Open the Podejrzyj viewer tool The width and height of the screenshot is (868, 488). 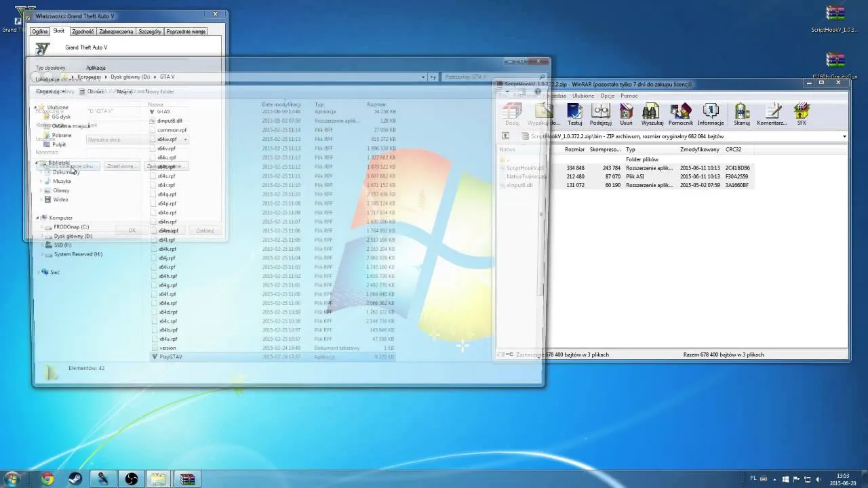click(x=601, y=114)
